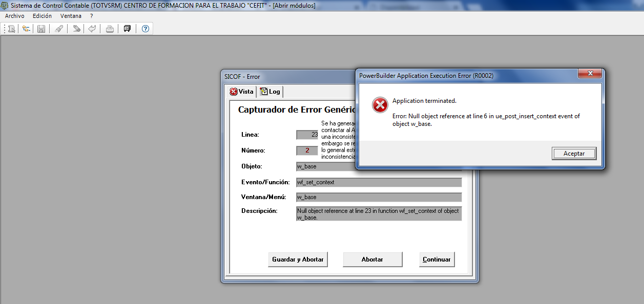
Task: Click the Número value field
Action: (x=307, y=150)
